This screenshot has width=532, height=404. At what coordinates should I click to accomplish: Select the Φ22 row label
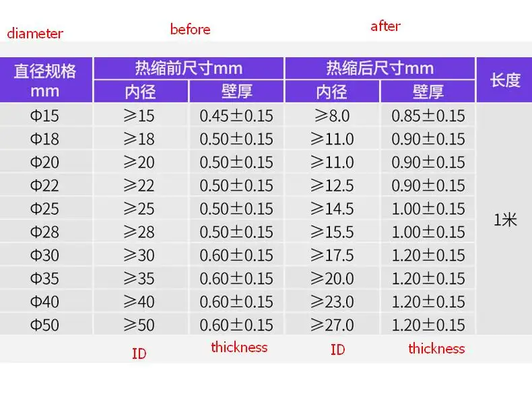pyautogui.click(x=44, y=185)
